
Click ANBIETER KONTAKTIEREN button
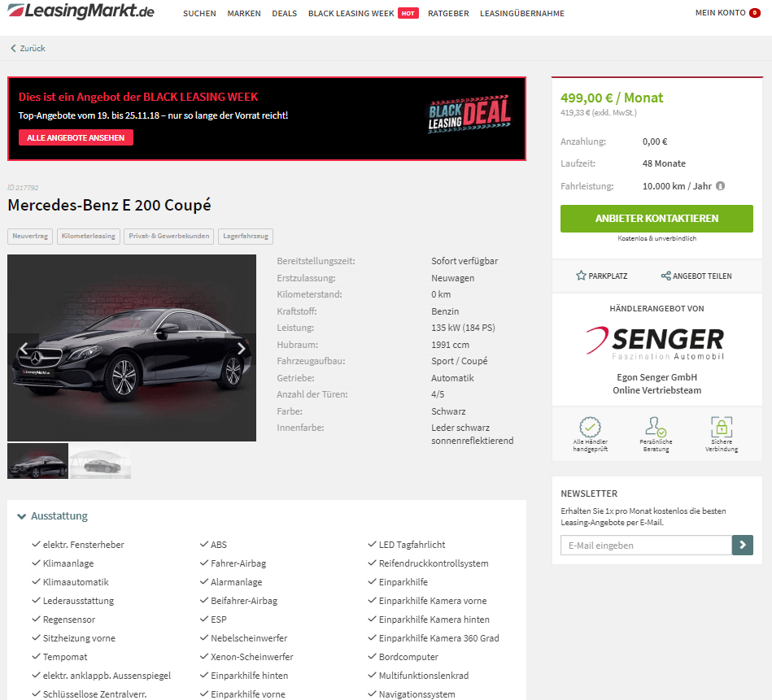pos(656,219)
